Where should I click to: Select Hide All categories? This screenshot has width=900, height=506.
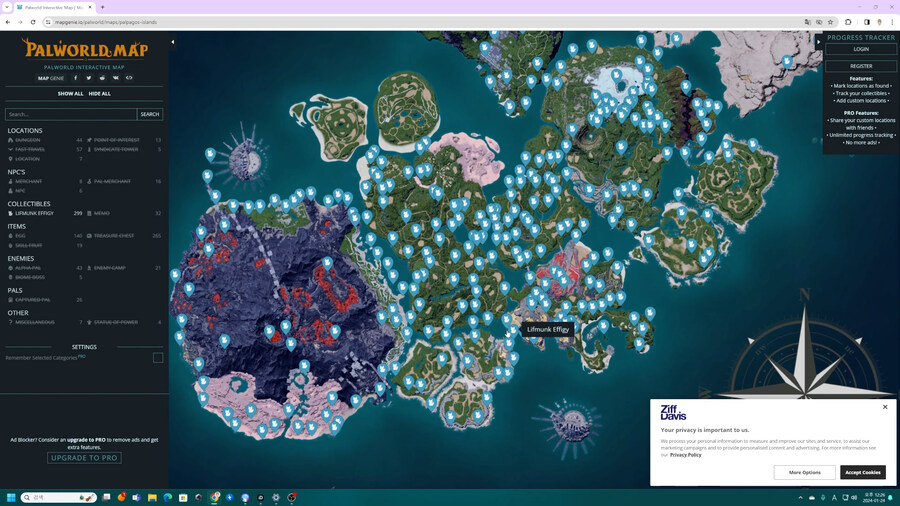tap(99, 94)
